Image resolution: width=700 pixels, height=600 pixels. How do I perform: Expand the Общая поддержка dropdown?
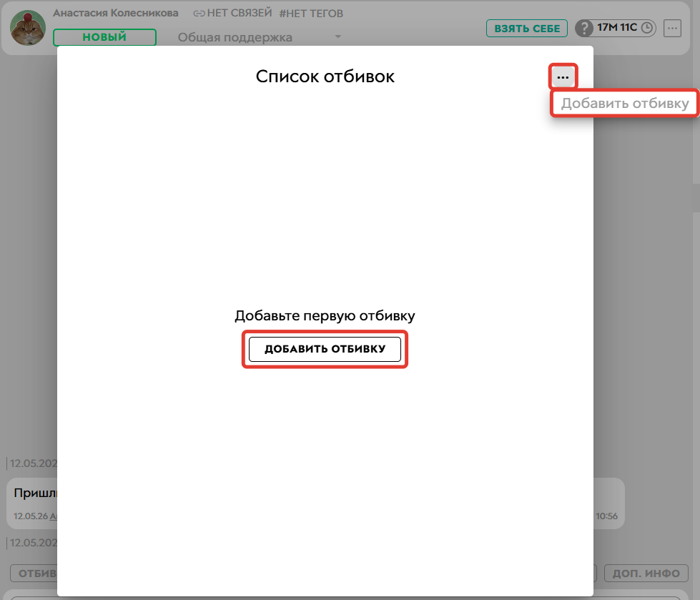click(260, 37)
